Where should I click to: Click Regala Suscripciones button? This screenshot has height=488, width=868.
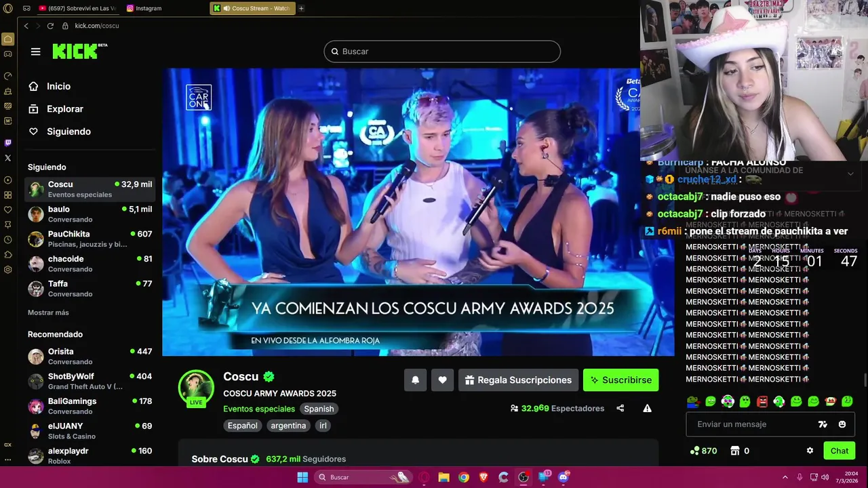coord(518,380)
